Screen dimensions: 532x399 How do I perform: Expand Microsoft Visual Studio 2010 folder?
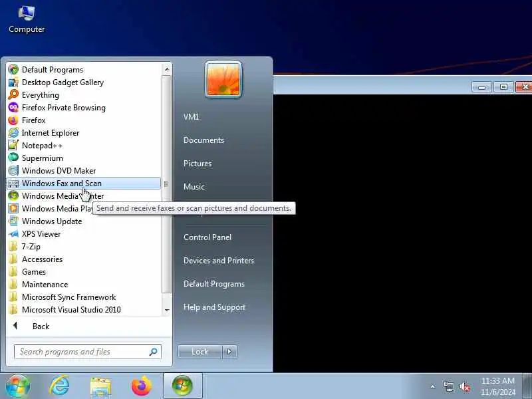[71, 310]
